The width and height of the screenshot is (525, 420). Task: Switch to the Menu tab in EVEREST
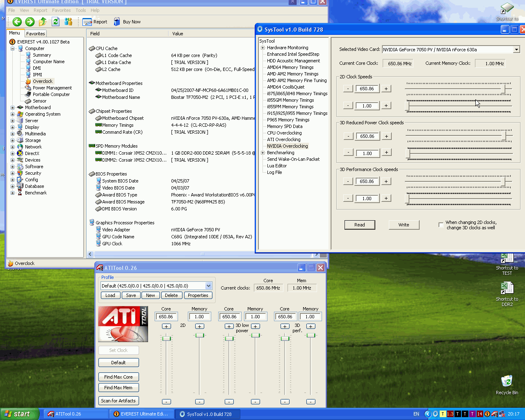point(15,33)
